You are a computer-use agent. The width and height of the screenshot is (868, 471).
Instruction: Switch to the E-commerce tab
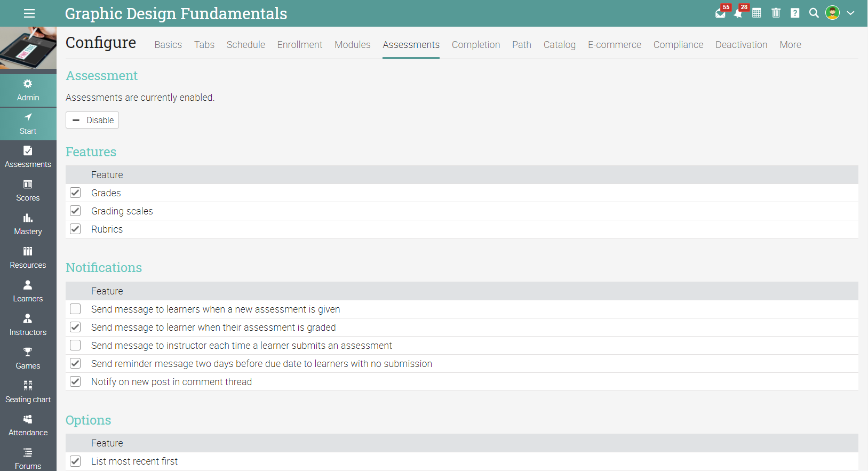[615, 45]
